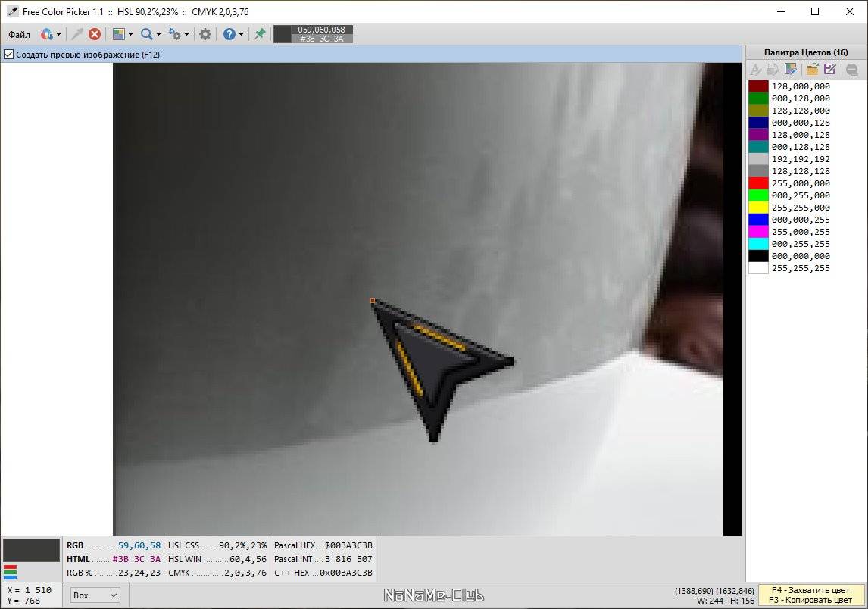Click the large current color swatch bottom-left
Screen dimensions: 868x609
point(32,551)
